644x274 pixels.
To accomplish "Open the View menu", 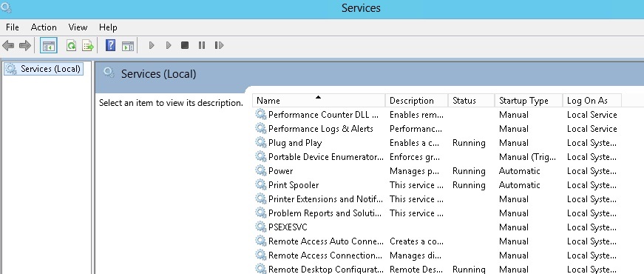I will [x=78, y=27].
